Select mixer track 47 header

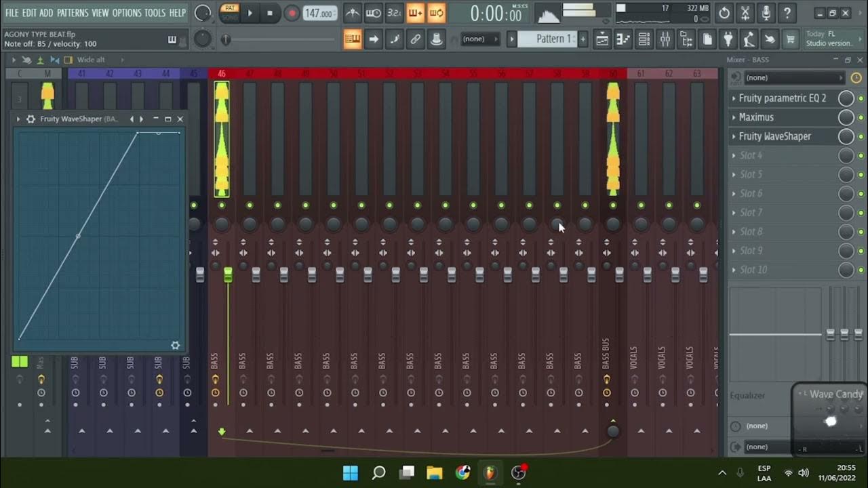(x=250, y=73)
